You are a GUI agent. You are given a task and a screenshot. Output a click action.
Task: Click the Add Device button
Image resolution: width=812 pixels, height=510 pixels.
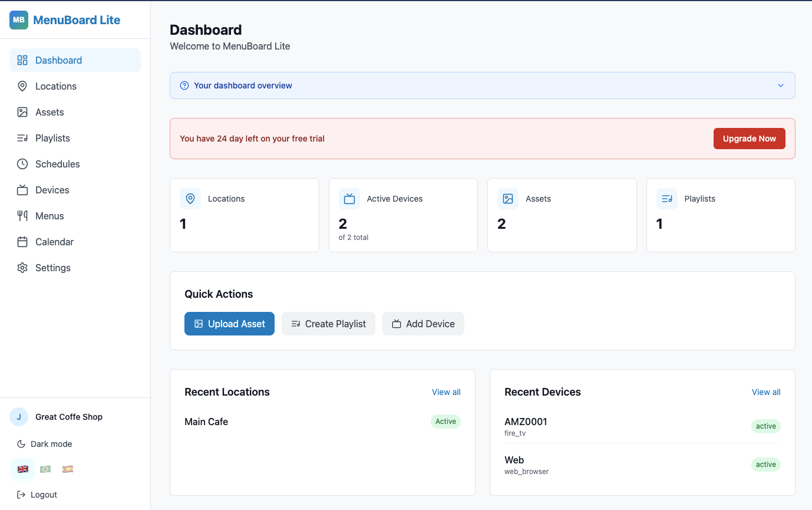423,324
